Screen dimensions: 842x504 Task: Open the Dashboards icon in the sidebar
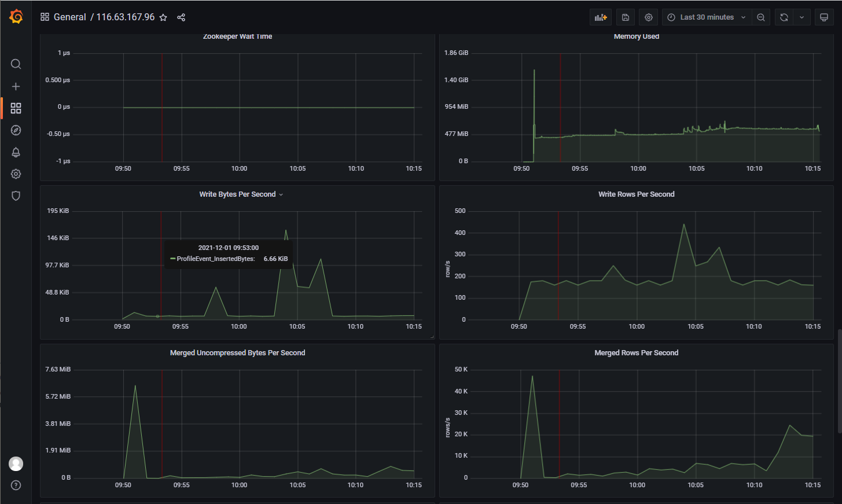(16, 108)
